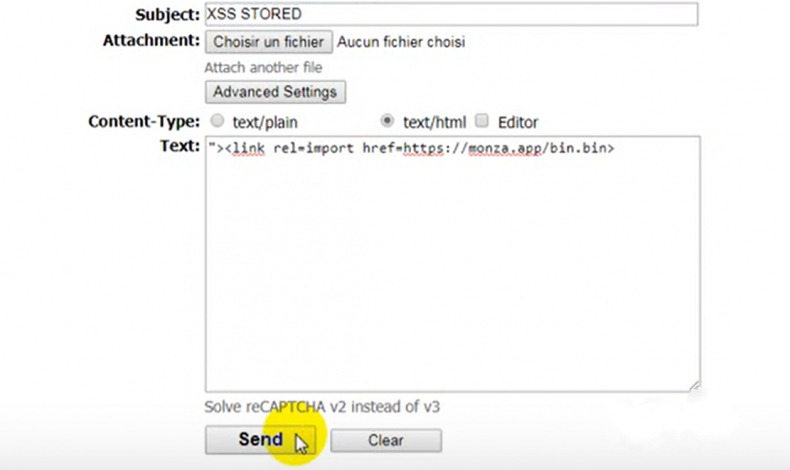Select the text/html radio button
Viewport: 790px width, 470px height.
(387, 121)
